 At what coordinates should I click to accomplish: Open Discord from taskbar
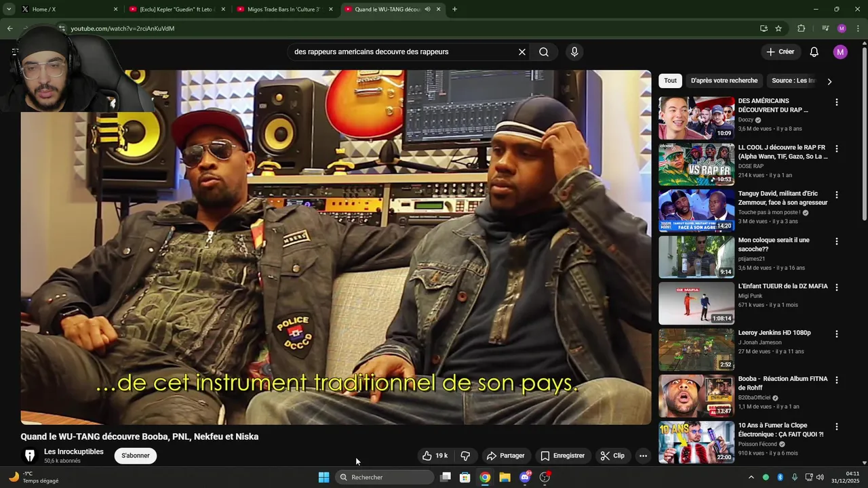click(x=526, y=477)
